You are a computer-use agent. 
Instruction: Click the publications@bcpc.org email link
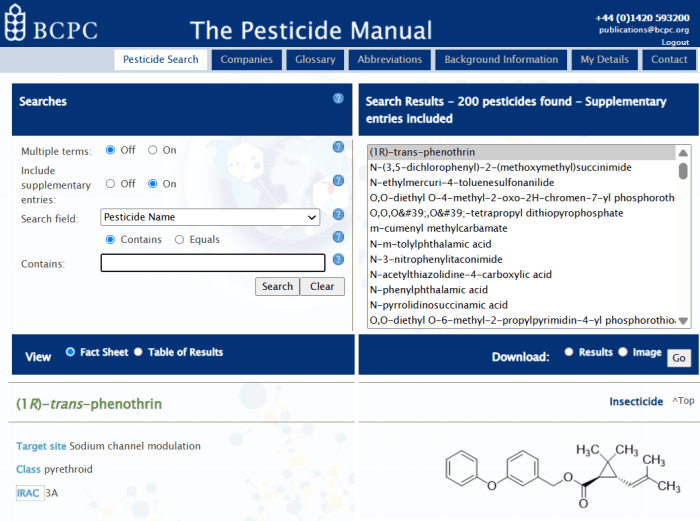(x=644, y=30)
